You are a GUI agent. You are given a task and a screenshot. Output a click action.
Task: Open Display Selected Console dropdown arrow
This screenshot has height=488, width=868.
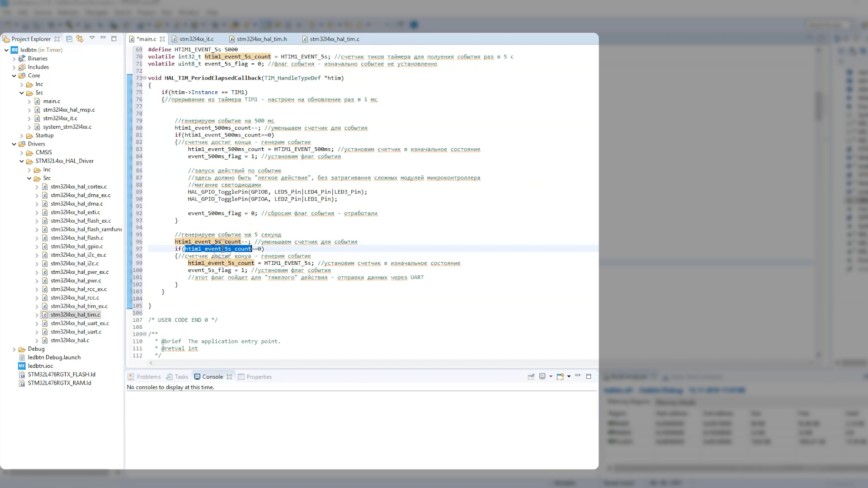551,376
